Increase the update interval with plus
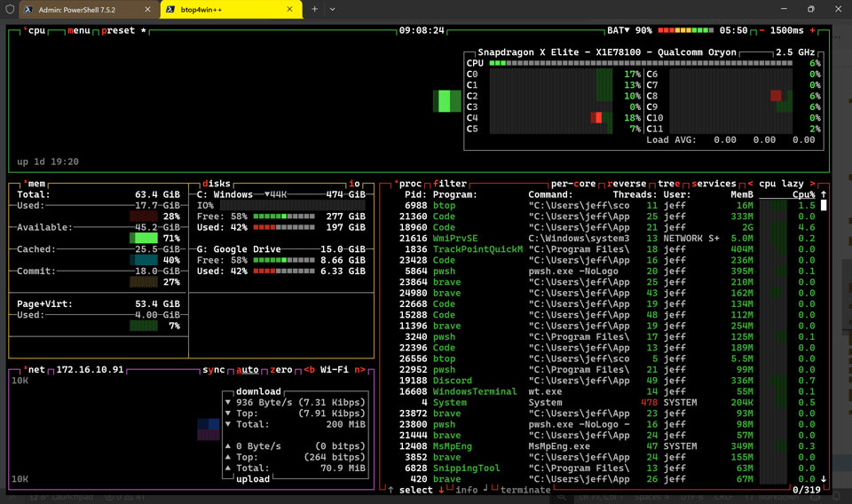Image resolution: width=852 pixels, height=504 pixels. click(812, 30)
